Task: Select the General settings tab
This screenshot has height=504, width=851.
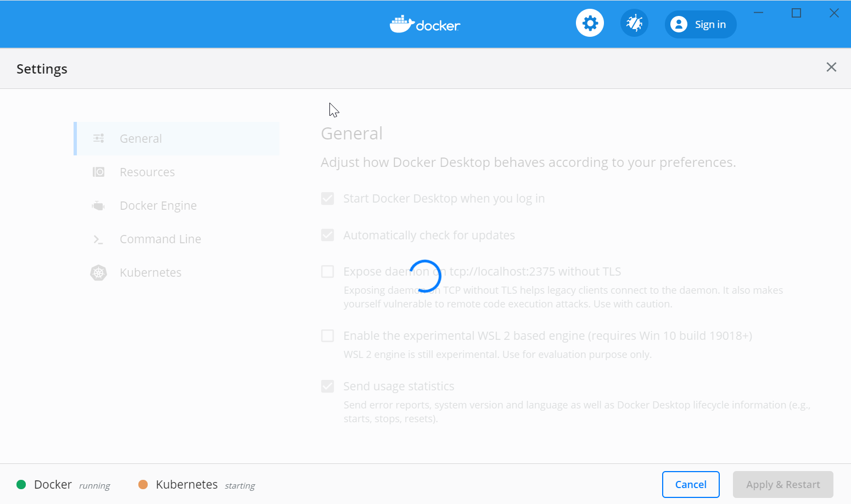Action: [177, 138]
